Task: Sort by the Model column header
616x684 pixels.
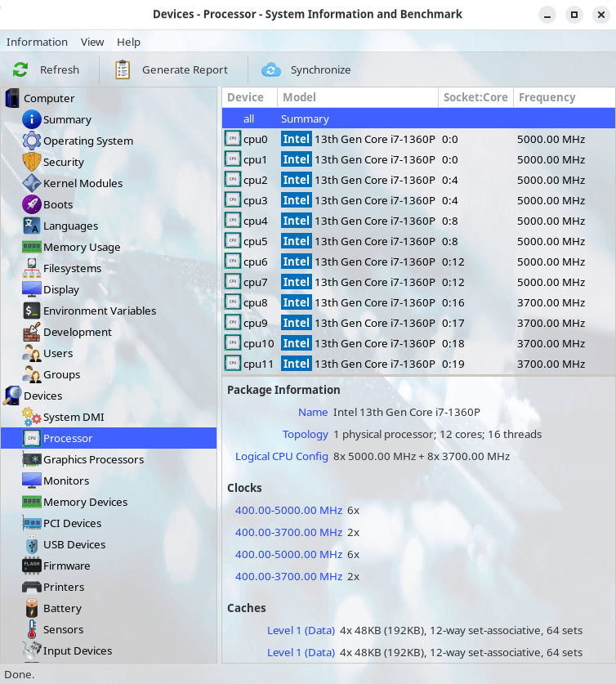Action: [358, 97]
